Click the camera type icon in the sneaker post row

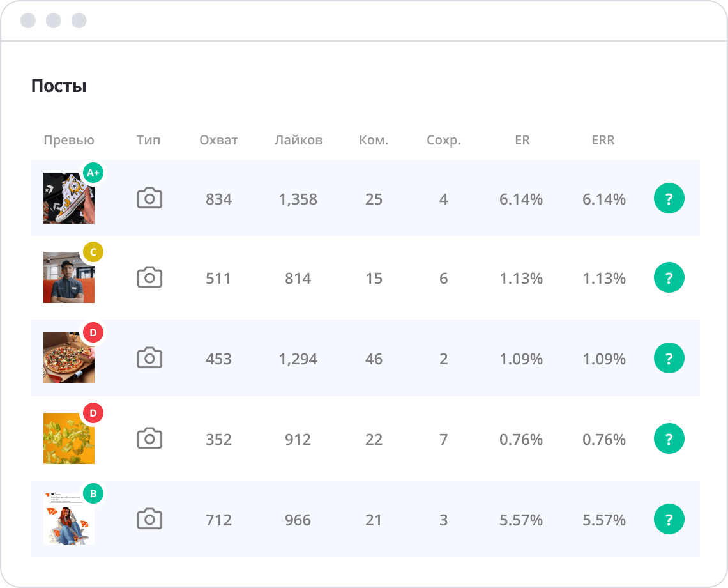[x=149, y=199]
